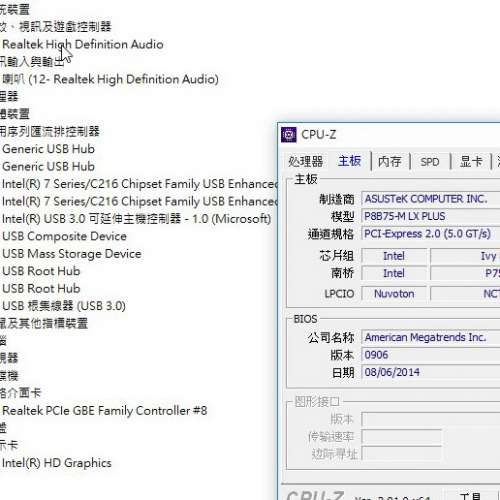This screenshot has width=500, height=500.
Task: Click the 序列匯流排控制器 category
Action: (50, 131)
